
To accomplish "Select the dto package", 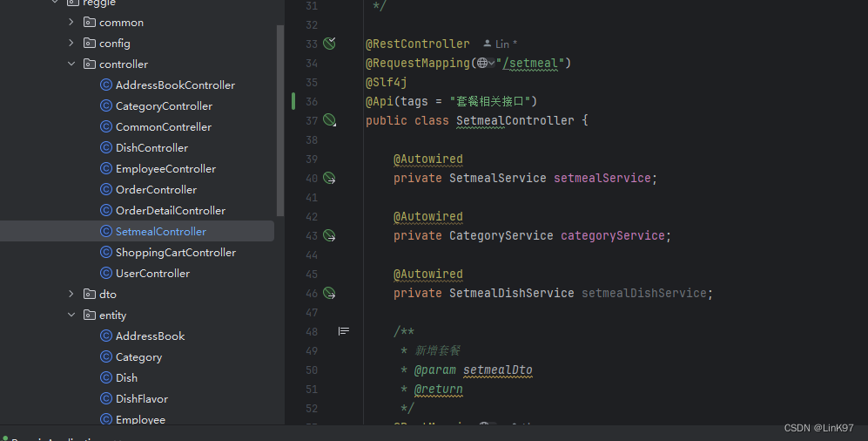I will point(107,295).
